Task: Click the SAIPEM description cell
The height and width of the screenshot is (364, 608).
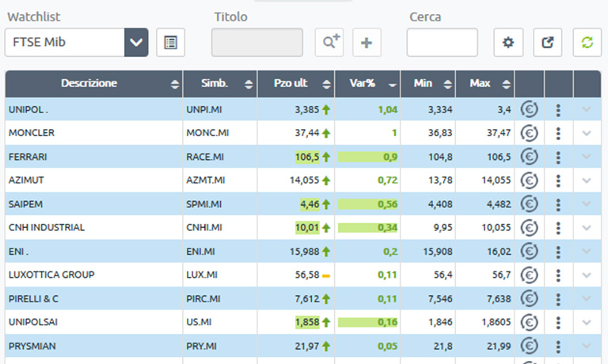Action: [x=94, y=204]
